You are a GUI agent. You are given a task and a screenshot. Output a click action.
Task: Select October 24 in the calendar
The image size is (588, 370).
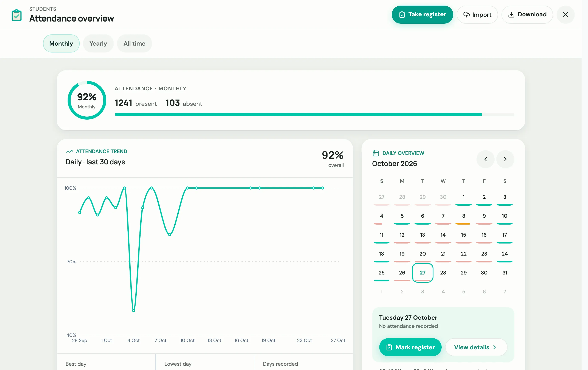click(x=504, y=254)
